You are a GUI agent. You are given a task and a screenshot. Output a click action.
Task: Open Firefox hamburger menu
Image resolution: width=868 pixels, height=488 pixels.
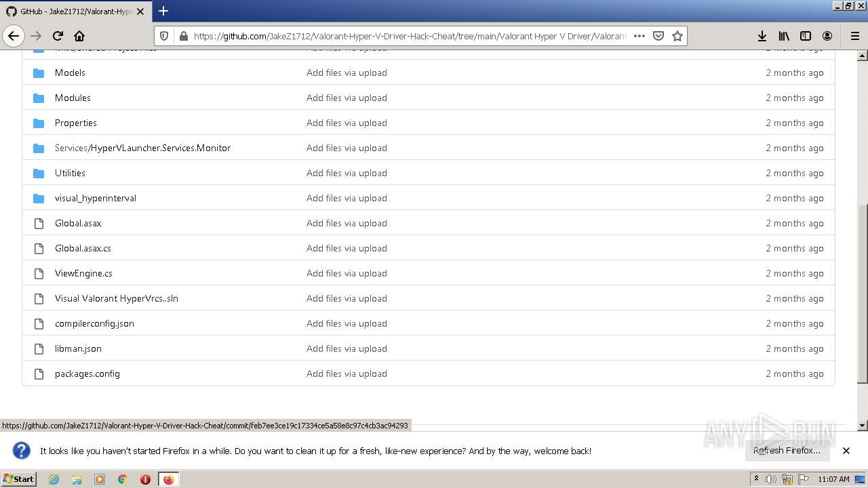pos(854,36)
